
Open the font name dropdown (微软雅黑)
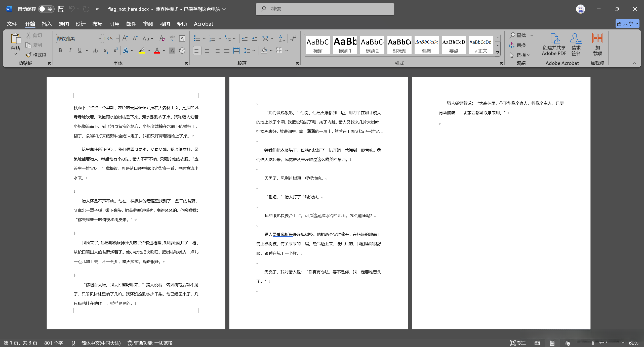tap(100, 38)
